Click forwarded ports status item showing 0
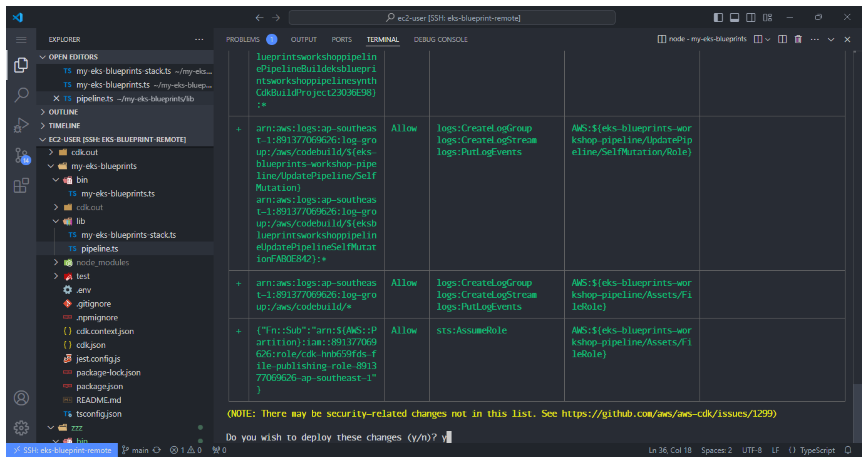 [219, 450]
